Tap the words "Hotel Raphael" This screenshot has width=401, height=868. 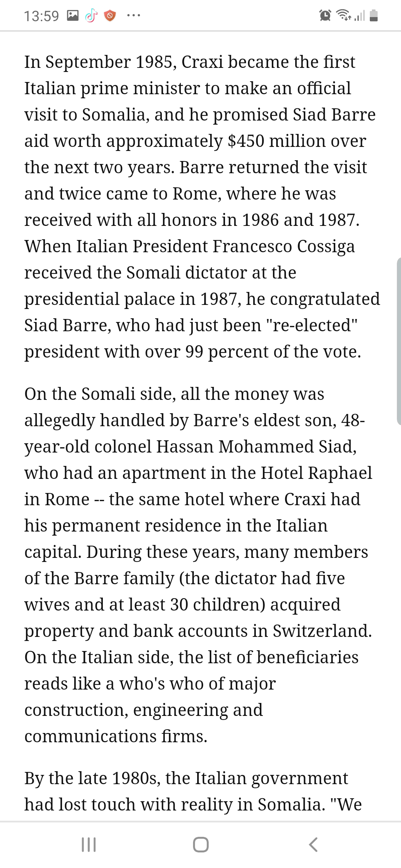[316, 473]
